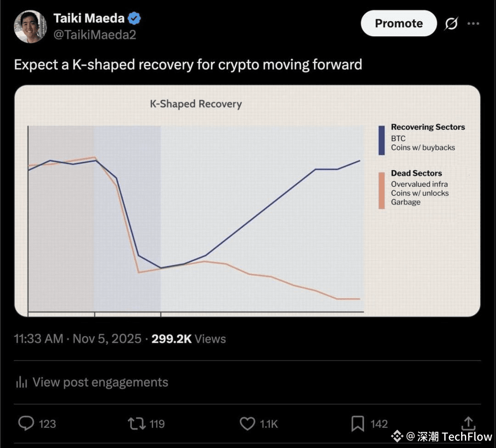The image size is (496, 448).
Task: Click the orange Dead Sectors legend swatch
Action: click(x=382, y=190)
